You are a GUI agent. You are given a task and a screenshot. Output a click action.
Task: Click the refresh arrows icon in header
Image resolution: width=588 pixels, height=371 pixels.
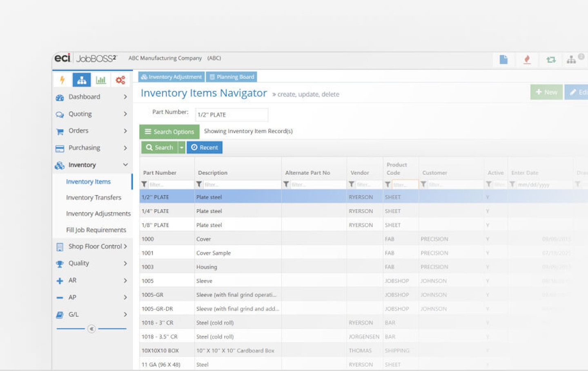point(551,60)
